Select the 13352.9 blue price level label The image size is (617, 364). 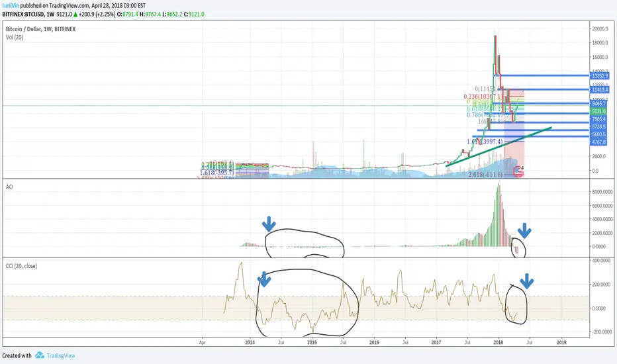599,75
